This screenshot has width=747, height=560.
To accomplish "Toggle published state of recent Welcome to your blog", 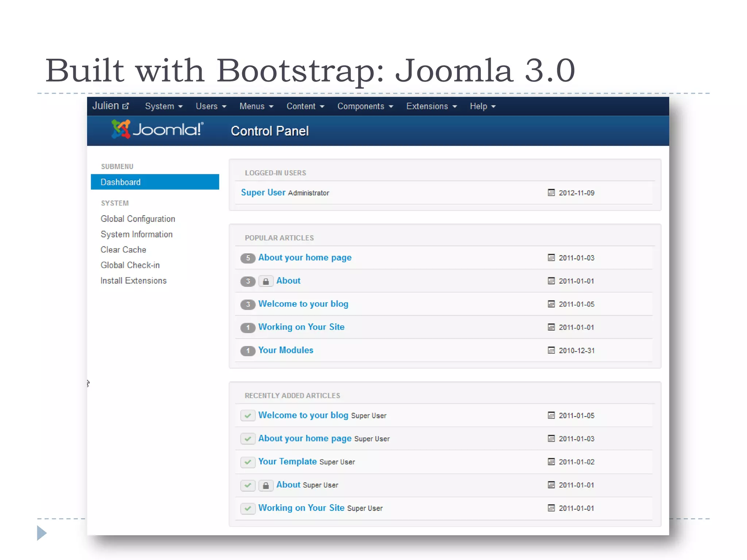I will tap(248, 416).
